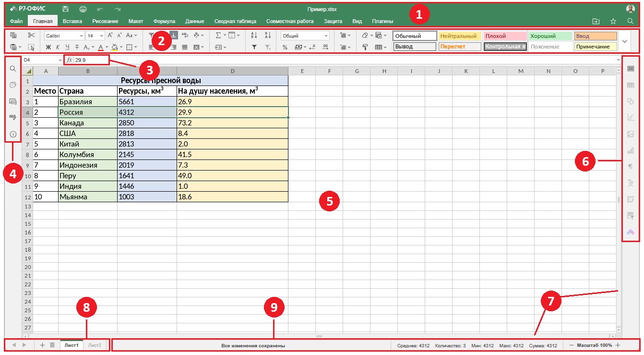Select cell containing Бразилия

pyautogui.click(x=88, y=102)
